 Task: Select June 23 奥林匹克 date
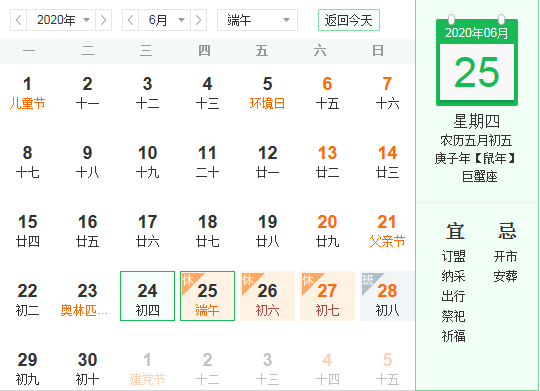point(87,300)
